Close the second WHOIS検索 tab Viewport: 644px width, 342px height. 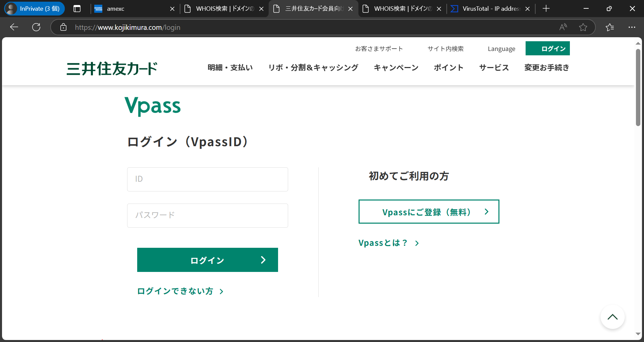coord(439,9)
